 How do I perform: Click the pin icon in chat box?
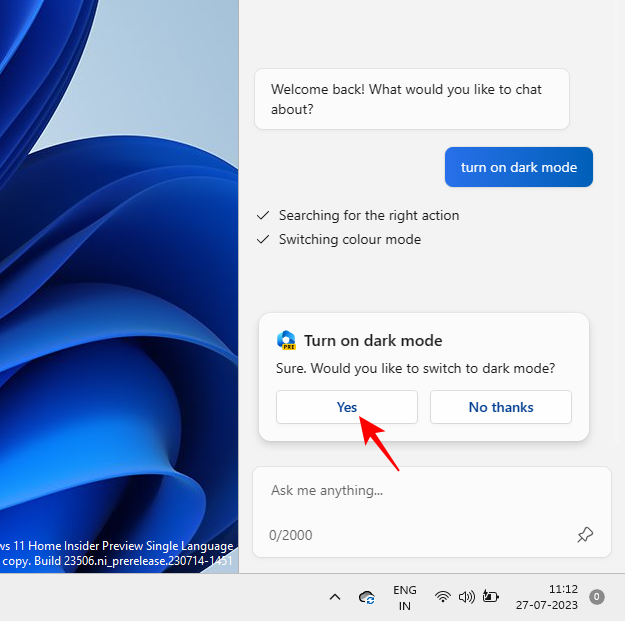click(x=585, y=535)
